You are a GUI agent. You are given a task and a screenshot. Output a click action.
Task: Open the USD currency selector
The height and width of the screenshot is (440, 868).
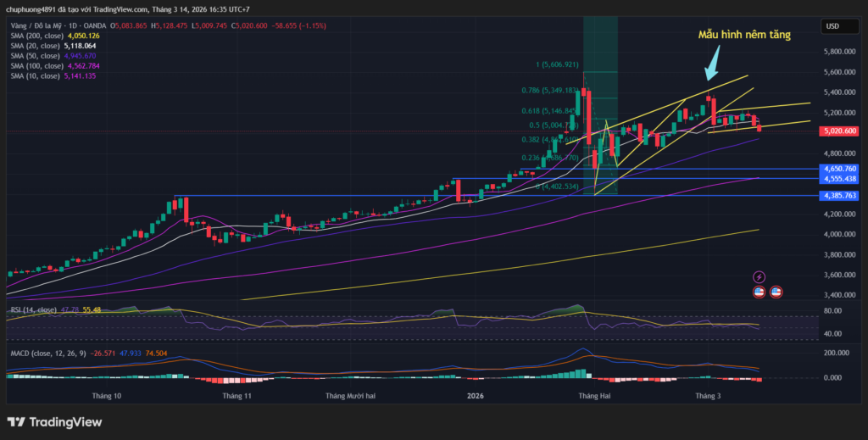[x=832, y=26]
